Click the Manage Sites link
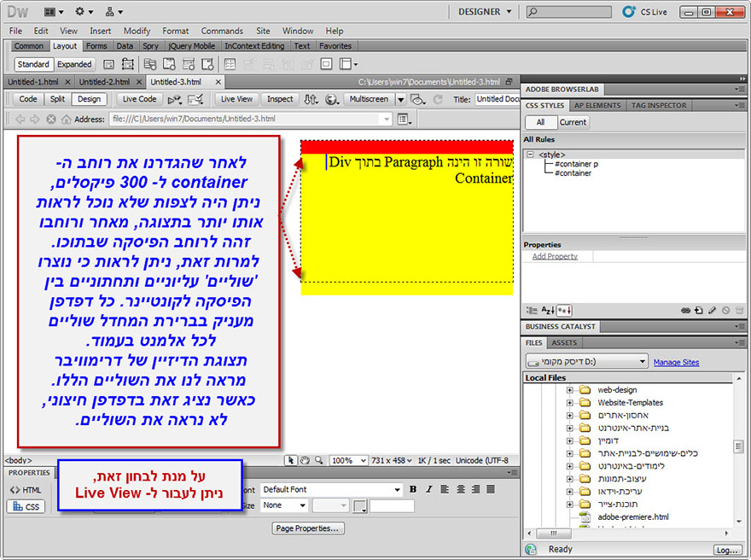The image size is (751, 560). click(676, 363)
